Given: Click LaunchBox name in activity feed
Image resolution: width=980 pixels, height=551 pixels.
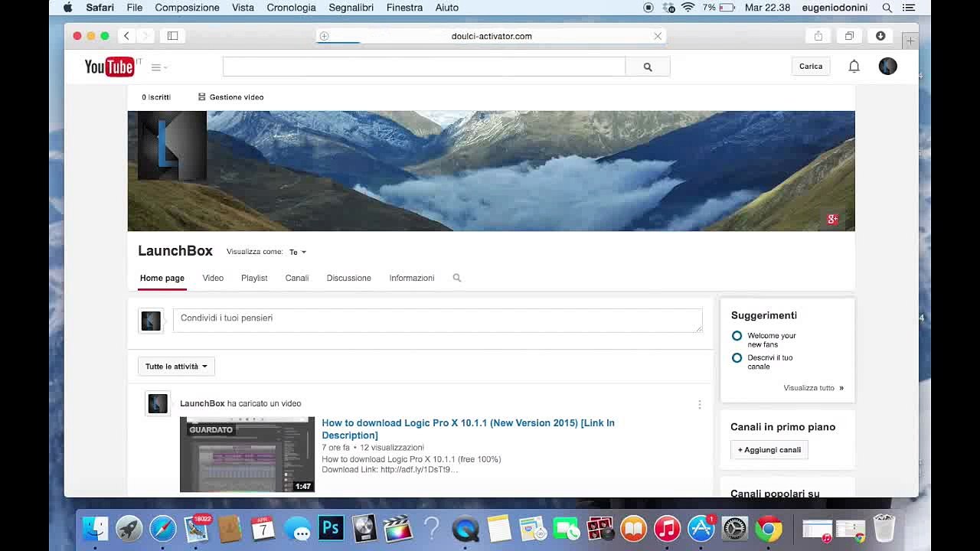Looking at the screenshot, I should click(202, 403).
